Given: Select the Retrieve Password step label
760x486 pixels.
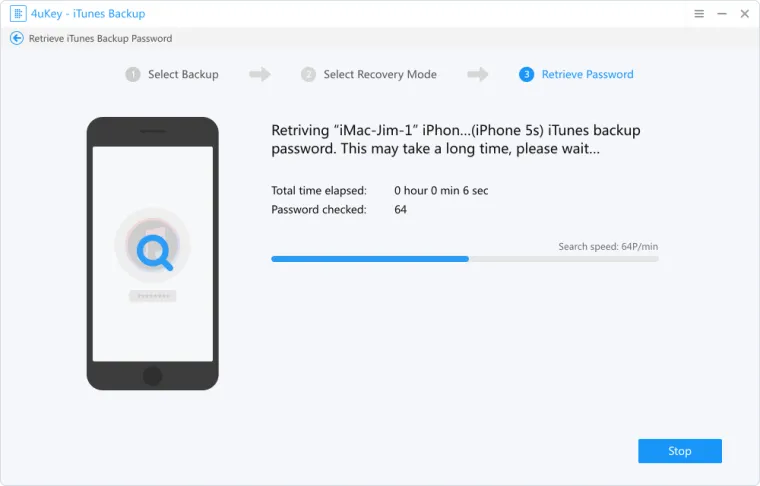Looking at the screenshot, I should point(587,75).
